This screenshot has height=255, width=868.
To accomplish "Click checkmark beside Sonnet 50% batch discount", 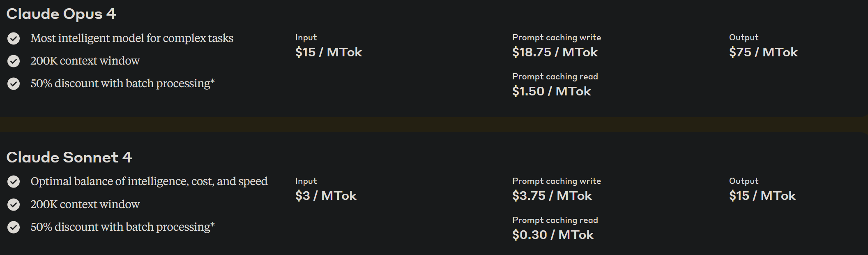I will pos(14,227).
